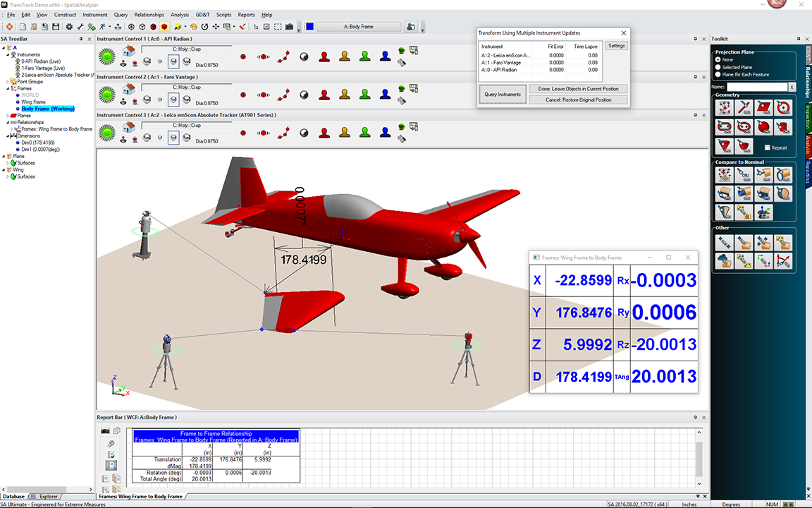812x508 pixels.
Task: Click the green connection light for API Radian
Action: coord(107,56)
